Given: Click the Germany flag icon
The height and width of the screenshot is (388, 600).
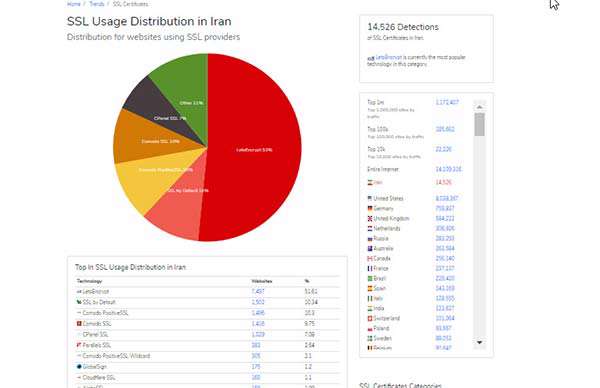Looking at the screenshot, I should [370, 208].
